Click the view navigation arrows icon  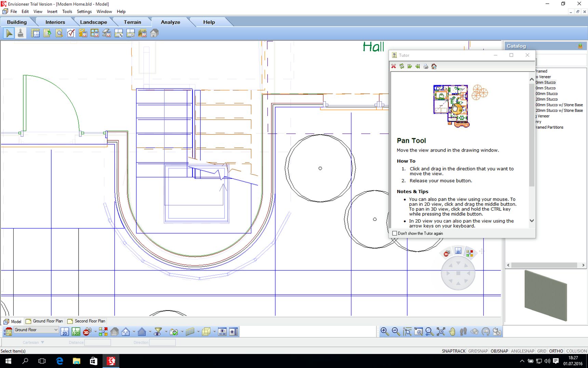click(103, 331)
